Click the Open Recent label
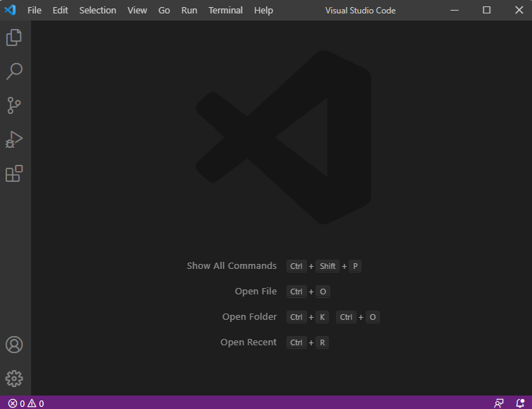The image size is (532, 409). tap(248, 342)
